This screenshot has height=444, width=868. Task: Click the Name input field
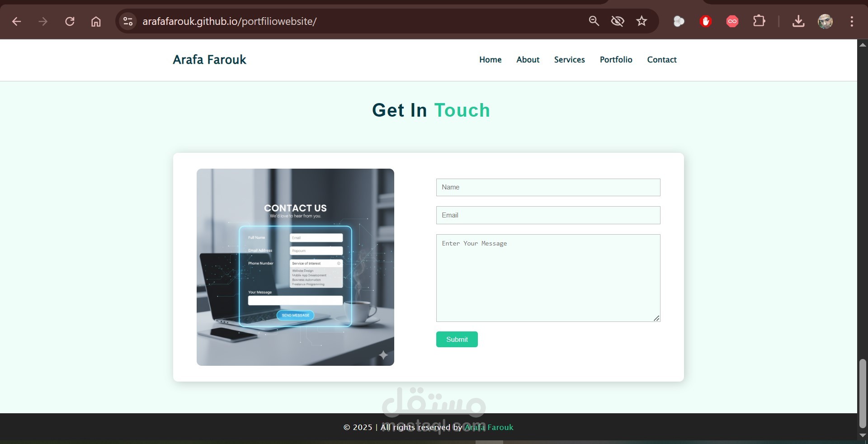[x=548, y=187]
